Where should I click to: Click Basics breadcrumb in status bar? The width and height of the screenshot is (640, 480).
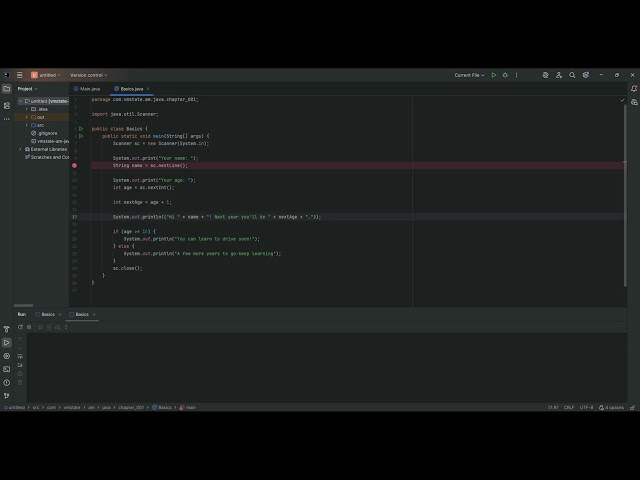pyautogui.click(x=162, y=407)
